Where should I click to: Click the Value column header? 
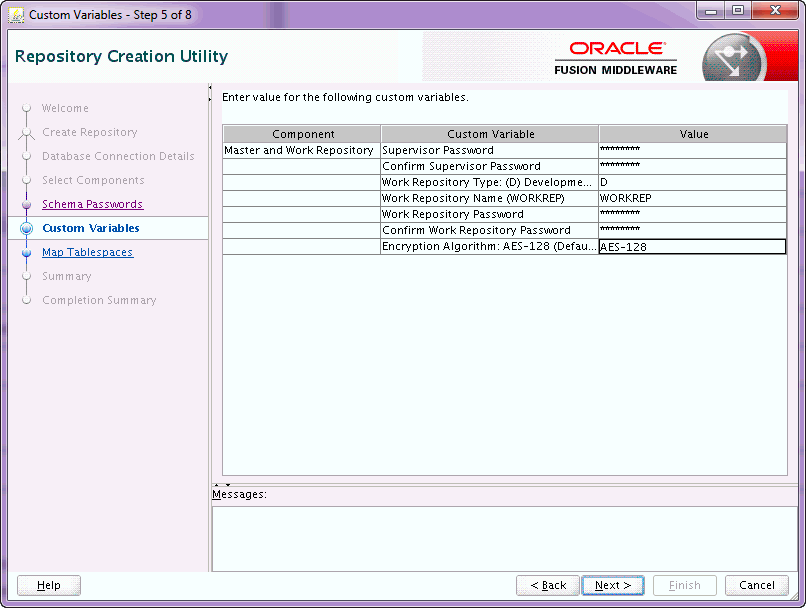click(x=693, y=134)
